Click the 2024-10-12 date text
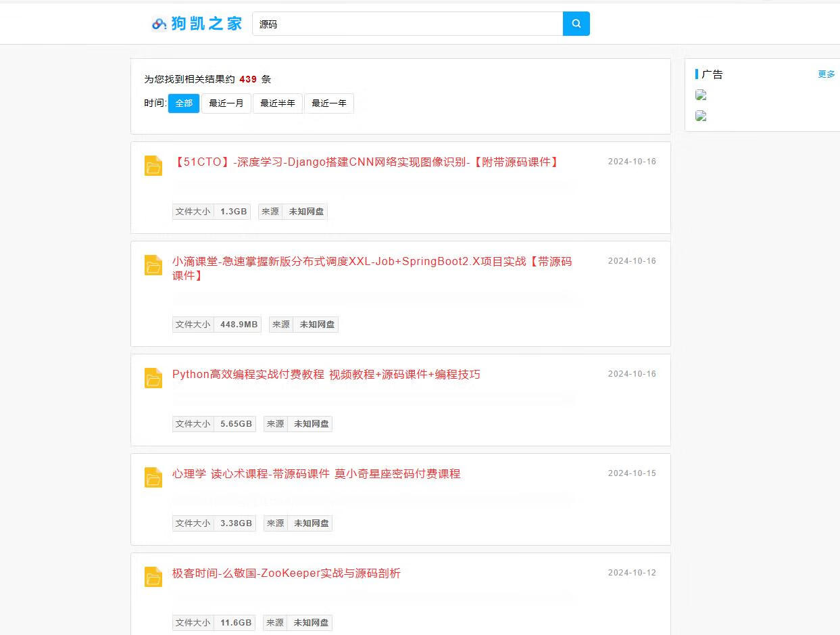Viewport: 840px width, 635px height. coord(632,573)
